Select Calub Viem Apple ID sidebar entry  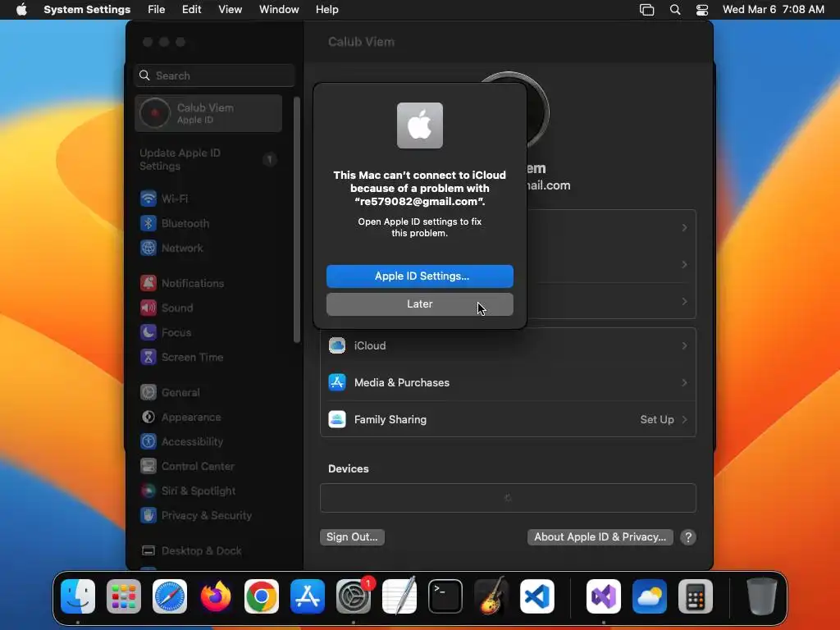208,113
